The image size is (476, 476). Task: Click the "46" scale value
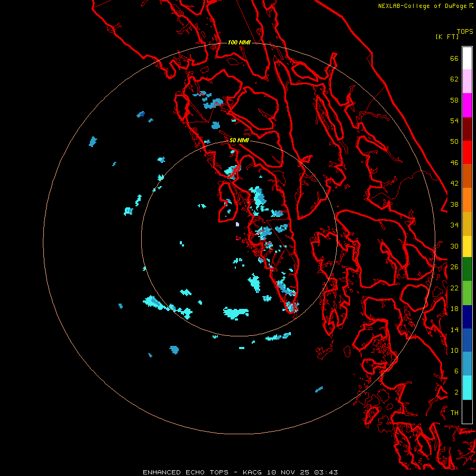pos(454,163)
